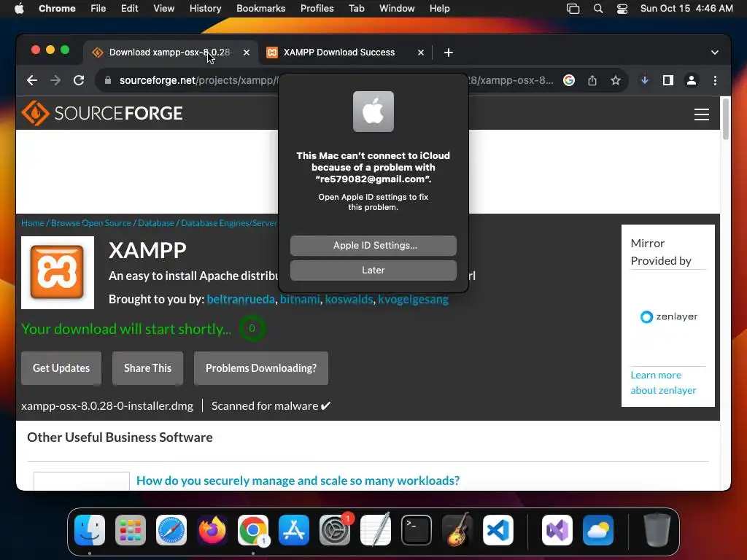Open the Help menu
The width and height of the screenshot is (747, 560).
click(439, 9)
